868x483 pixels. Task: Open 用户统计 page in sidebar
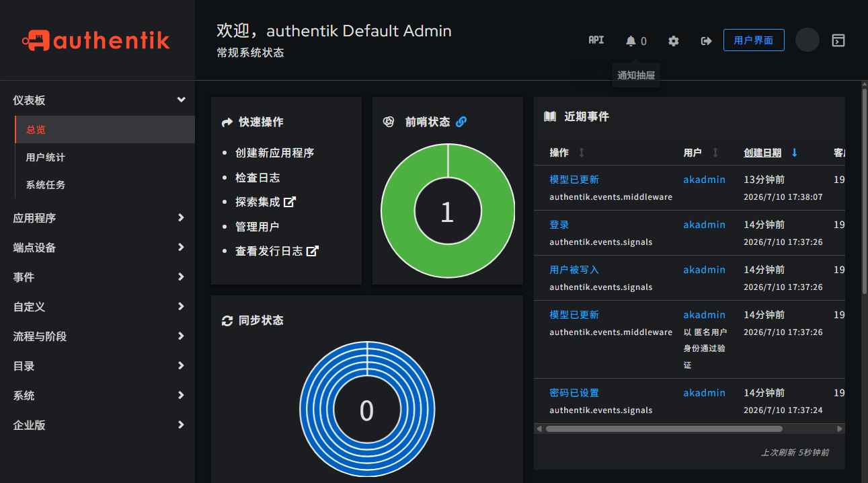pos(105,157)
